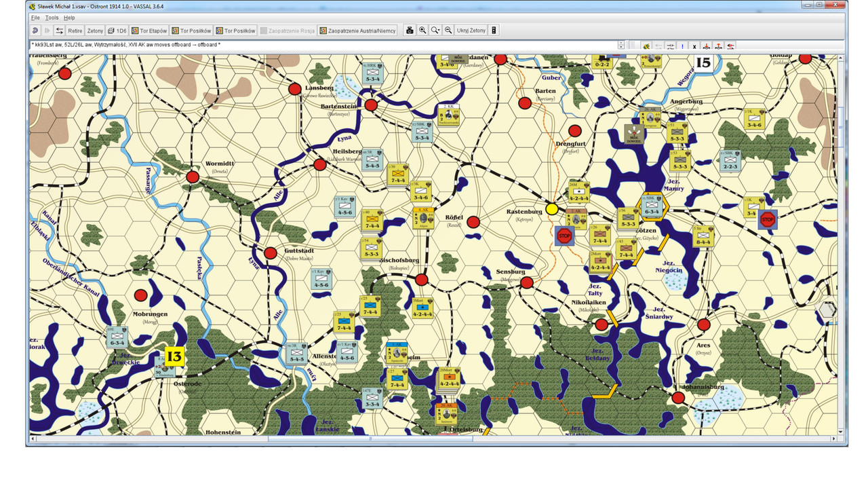
Task: Select the 2-2-3 SBK unit counter
Action: click(730, 160)
